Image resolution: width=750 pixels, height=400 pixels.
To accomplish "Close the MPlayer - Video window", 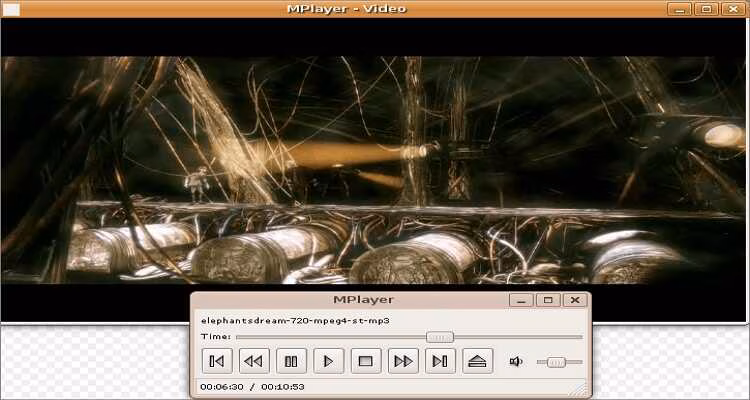I will tap(733, 9).
